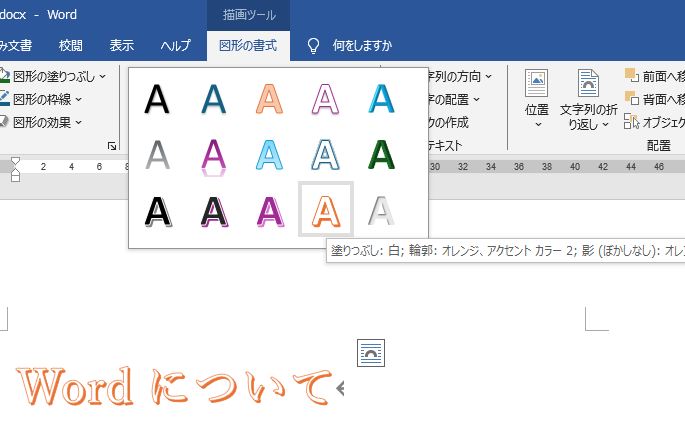Choose the purple outline WordArt style, top row
Image resolution: width=685 pixels, height=425 pixels.
(x=325, y=99)
